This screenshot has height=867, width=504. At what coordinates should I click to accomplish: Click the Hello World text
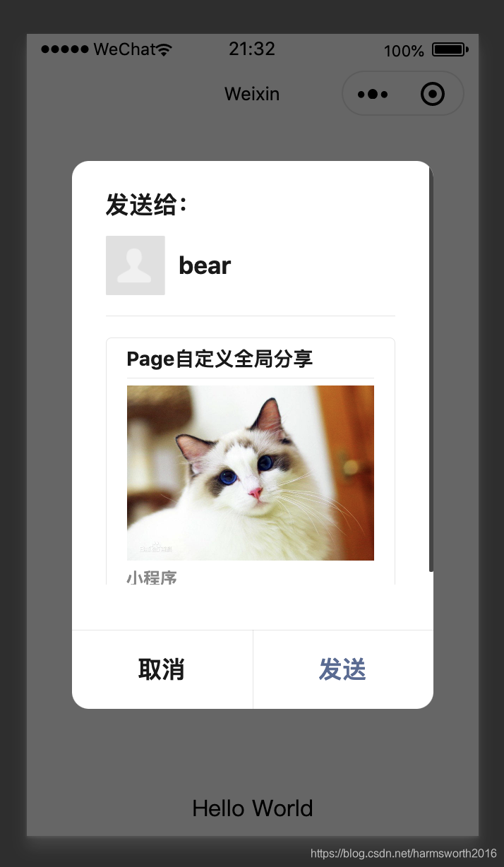[252, 808]
